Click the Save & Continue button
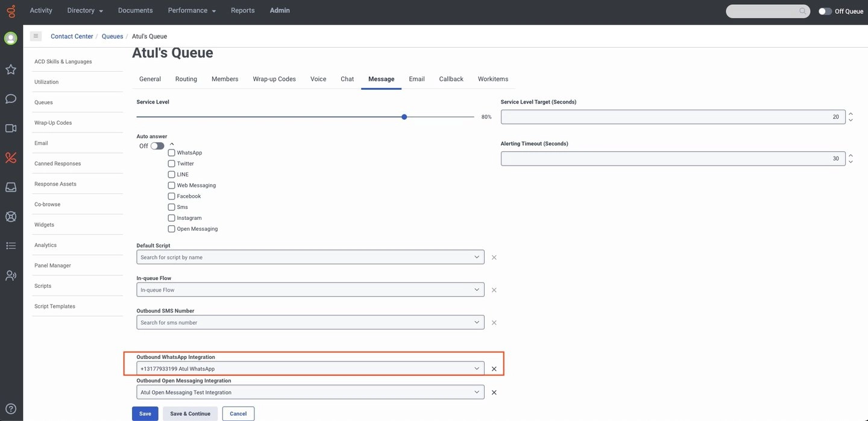This screenshot has height=421, width=868. 190,414
